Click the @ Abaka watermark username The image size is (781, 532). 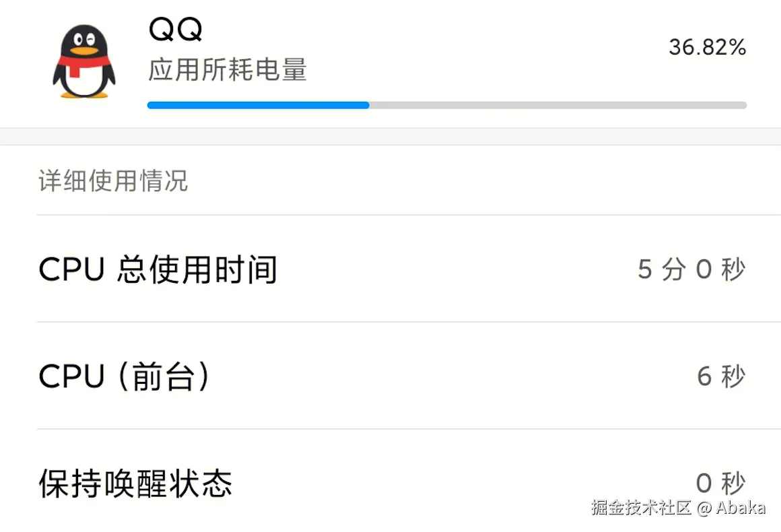pos(732,508)
